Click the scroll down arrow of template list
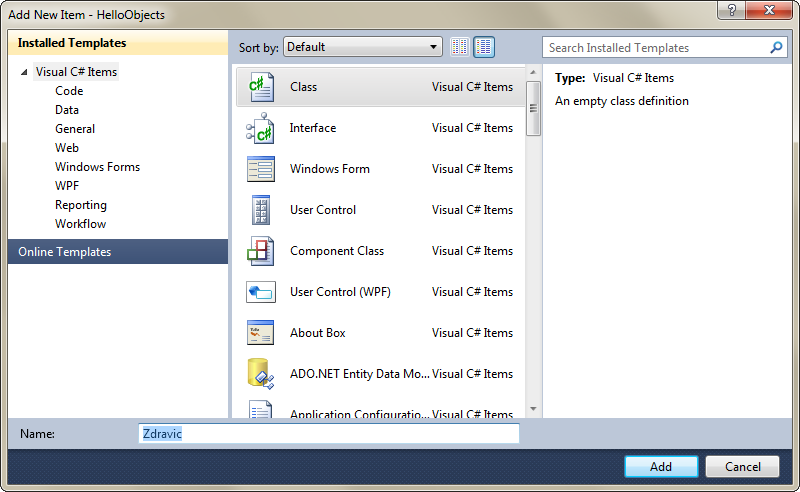Viewport: 800px width, 492px height. [x=533, y=409]
